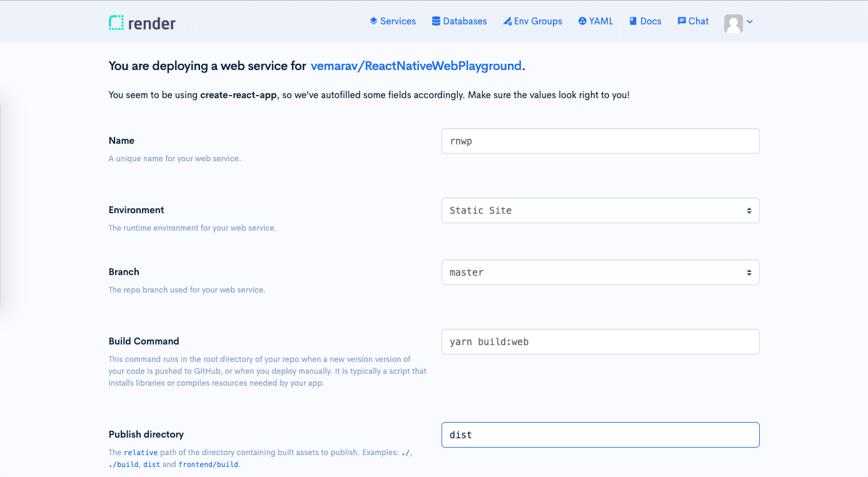
Task: Click 'You are deploying a web service for' heading
Action: pyautogui.click(x=208, y=66)
